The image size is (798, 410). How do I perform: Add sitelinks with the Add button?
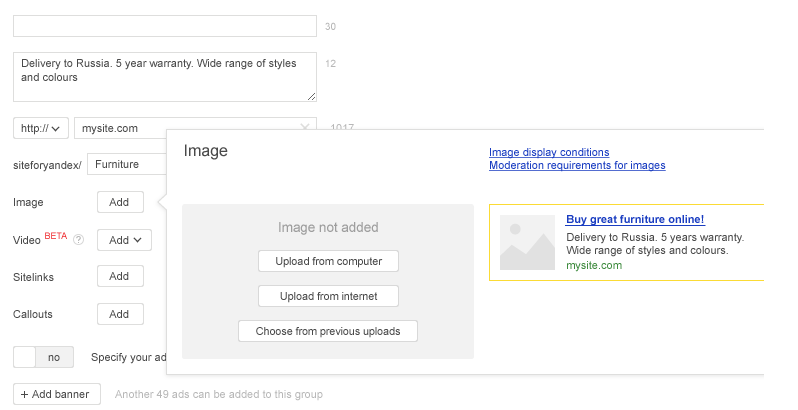coord(120,276)
